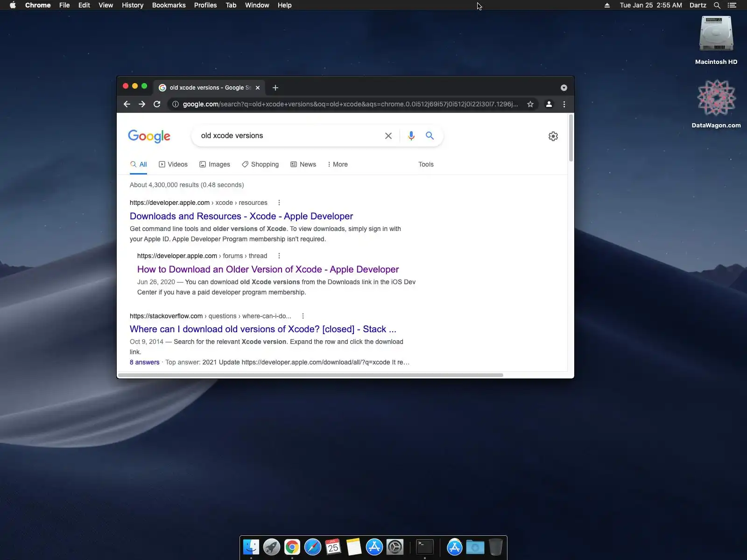Clear the search box with the X
Viewport: 747px width, 560px height.
pyautogui.click(x=388, y=136)
